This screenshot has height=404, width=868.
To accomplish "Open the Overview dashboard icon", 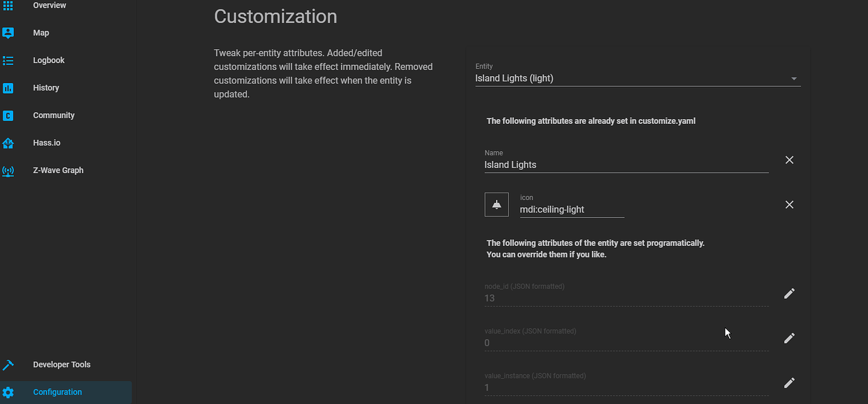I will 9,5.
